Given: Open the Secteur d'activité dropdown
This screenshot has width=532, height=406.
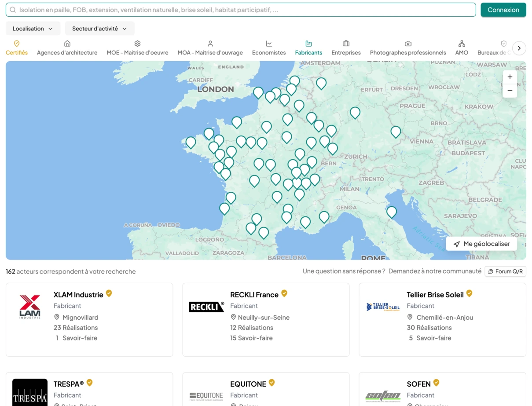Looking at the screenshot, I should tap(100, 29).
